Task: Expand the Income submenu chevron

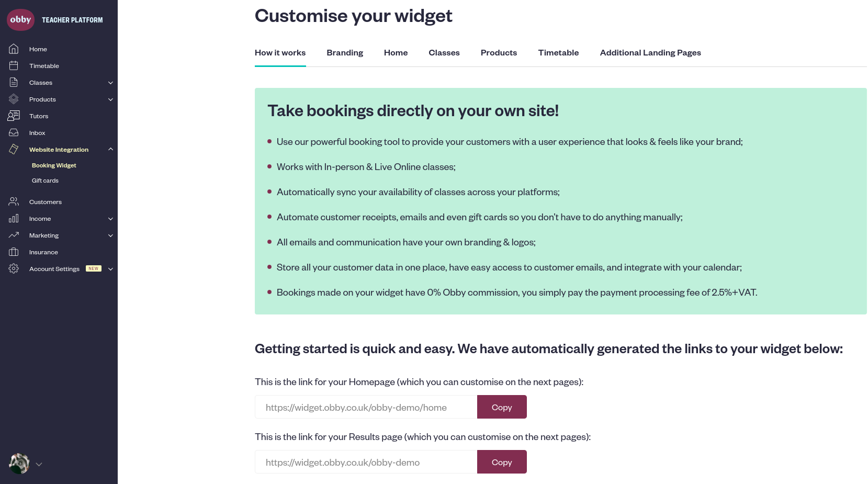Action: (110, 218)
